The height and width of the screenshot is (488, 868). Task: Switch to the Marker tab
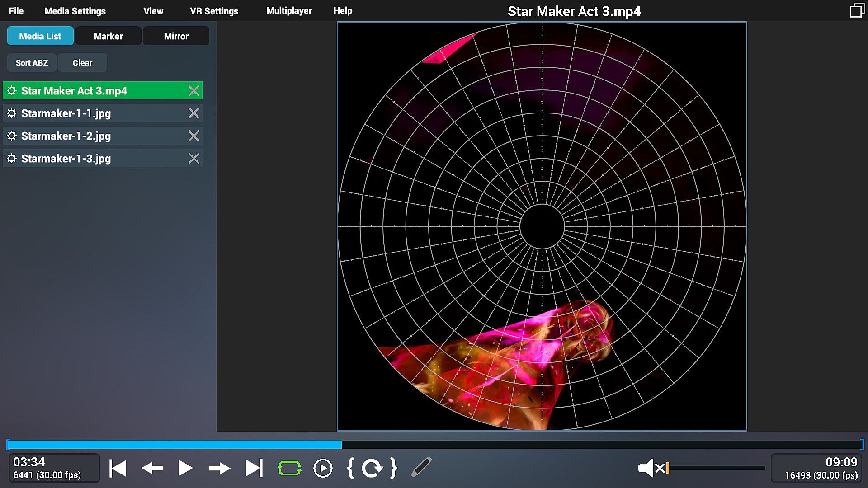pos(108,36)
